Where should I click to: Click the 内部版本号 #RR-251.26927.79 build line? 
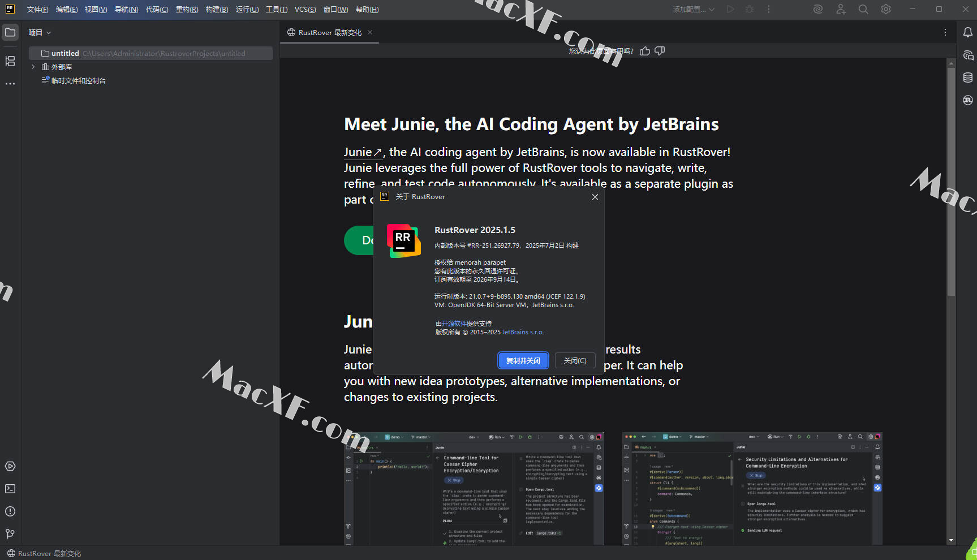[x=506, y=245]
